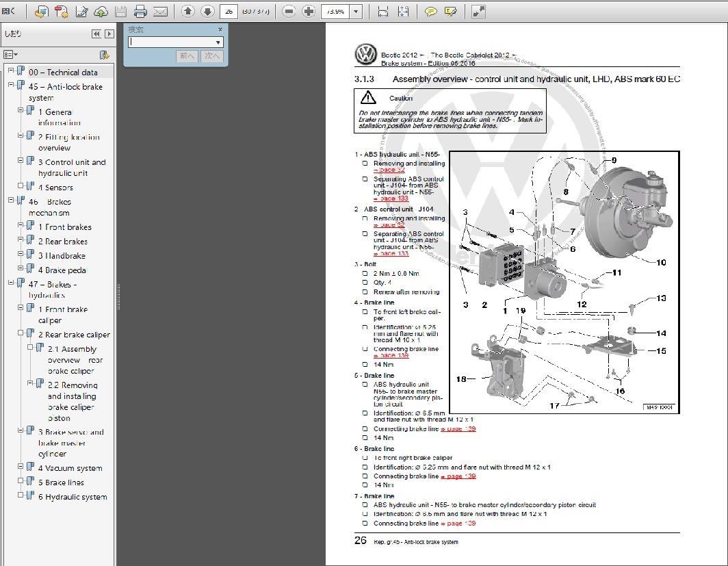This screenshot has width=728, height=566.
Task: Open the '6 Hydraulic system' bookmark
Action: tap(73, 497)
